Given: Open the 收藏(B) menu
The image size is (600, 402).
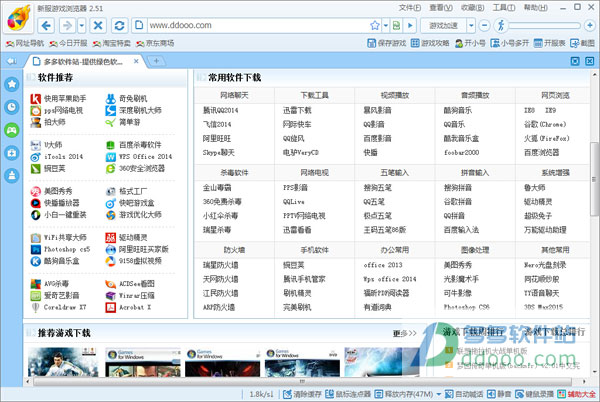Looking at the screenshot, I should [x=473, y=8].
